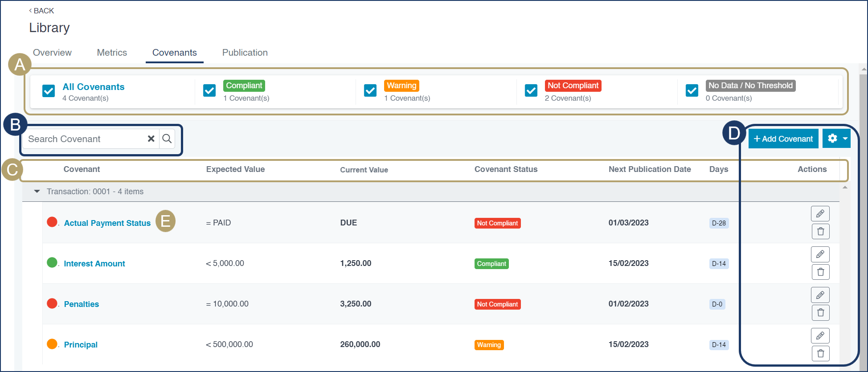Delete the Actual Payment Status covenant
Screen dimensions: 868x372
[820, 232]
